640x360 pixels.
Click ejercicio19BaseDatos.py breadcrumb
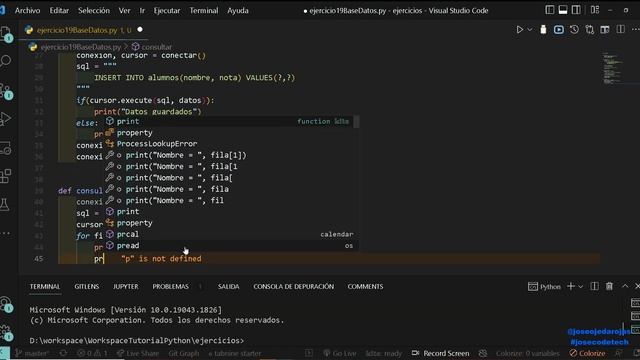[x=80, y=47]
